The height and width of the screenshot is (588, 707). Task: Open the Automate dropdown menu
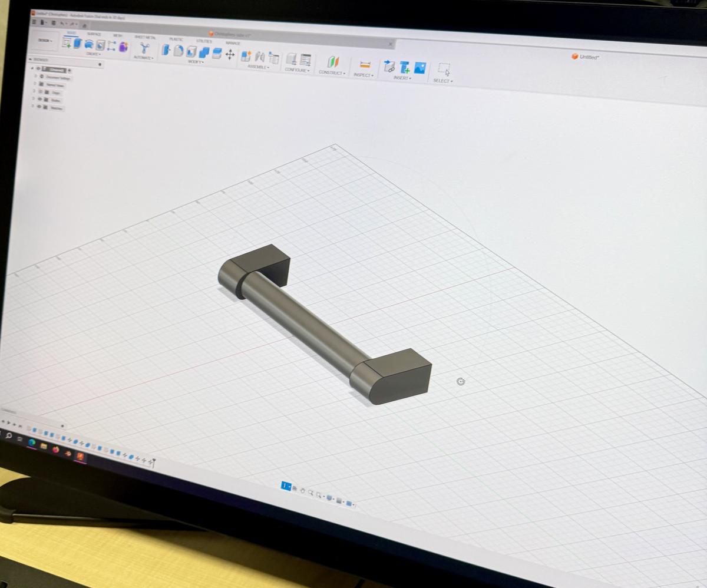[x=144, y=58]
